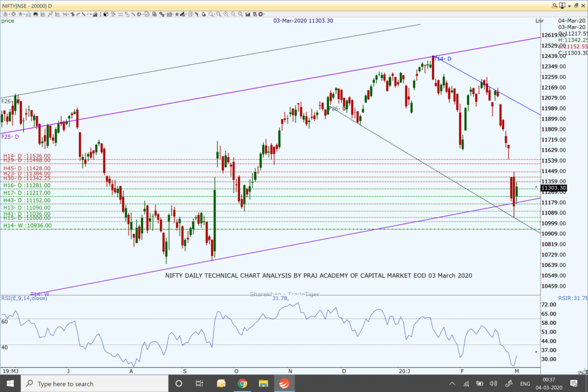588x392 pixels.
Task: Click the H43- D :11152.00 level label
Action: tap(26, 200)
